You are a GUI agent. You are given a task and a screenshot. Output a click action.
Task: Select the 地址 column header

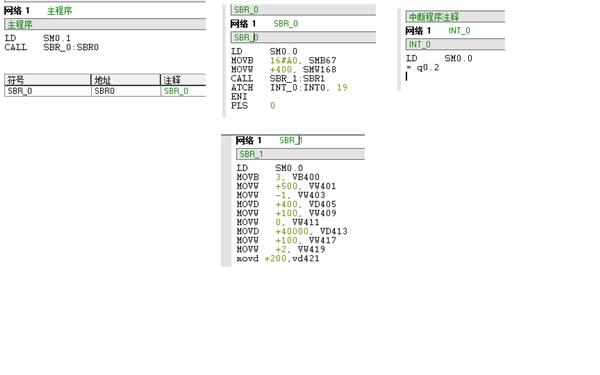click(x=126, y=80)
